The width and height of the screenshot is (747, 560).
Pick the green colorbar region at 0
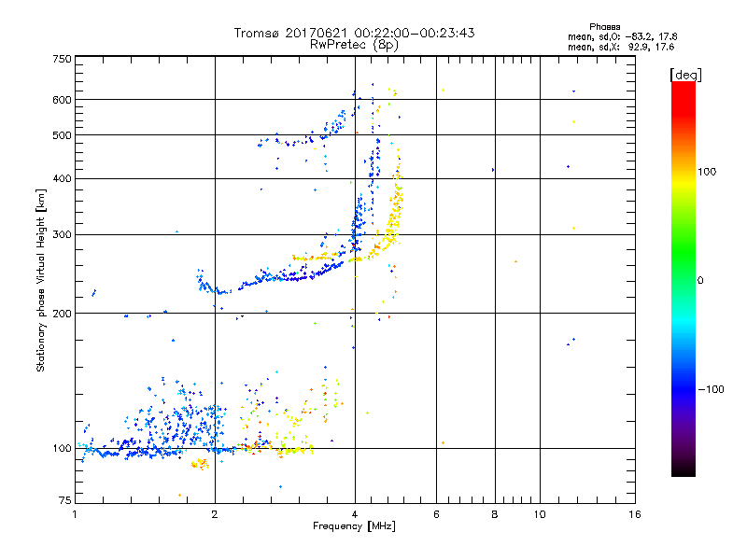[x=683, y=279]
